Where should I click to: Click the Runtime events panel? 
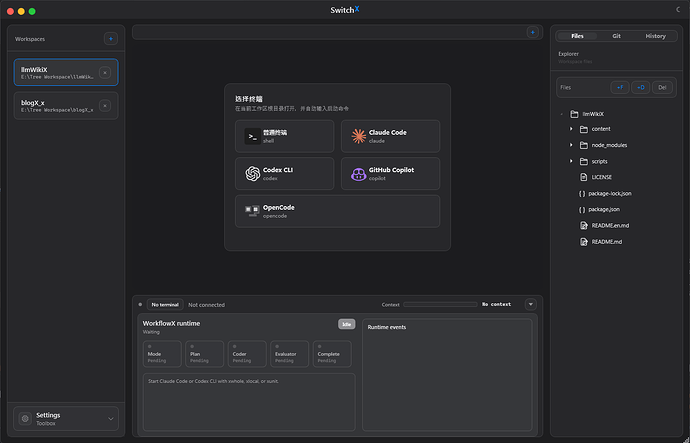447,375
